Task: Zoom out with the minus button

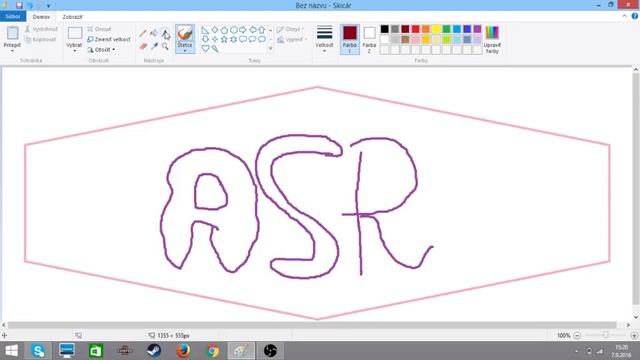Action: 577,336
